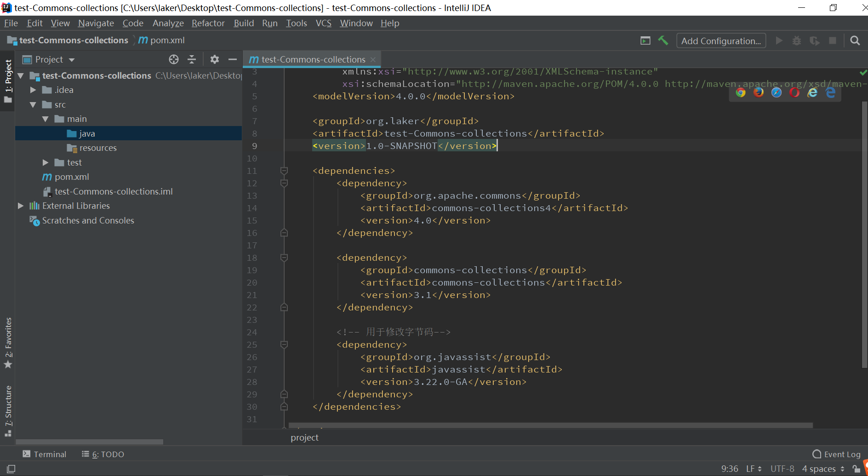Open the VCS menu

[323, 23]
